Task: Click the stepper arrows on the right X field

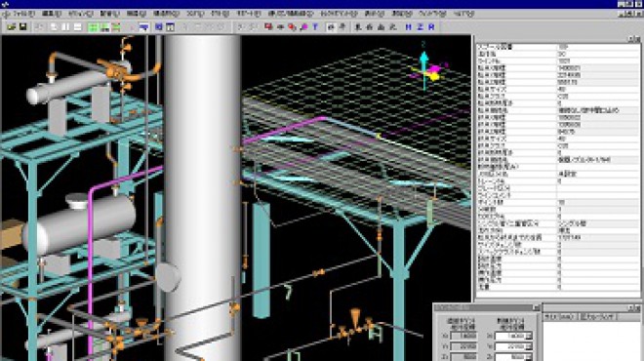Action: tap(529, 337)
